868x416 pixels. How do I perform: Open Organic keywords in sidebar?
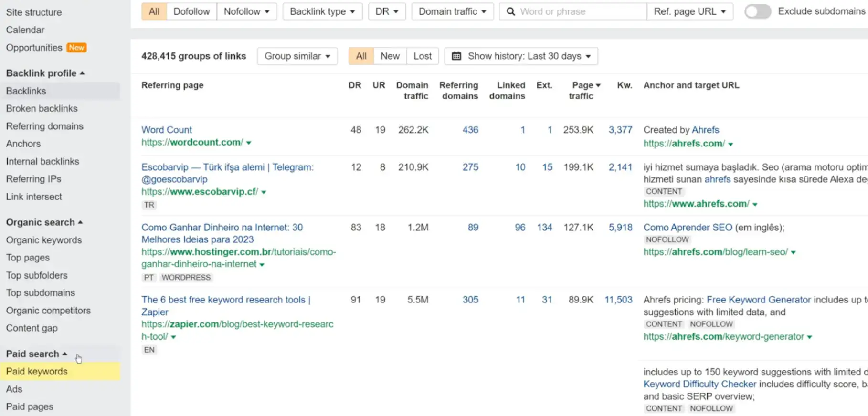[44, 240]
